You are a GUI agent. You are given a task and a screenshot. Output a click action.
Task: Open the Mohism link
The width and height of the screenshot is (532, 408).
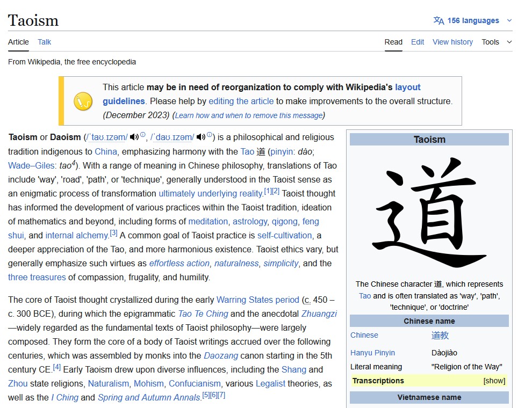149,384
